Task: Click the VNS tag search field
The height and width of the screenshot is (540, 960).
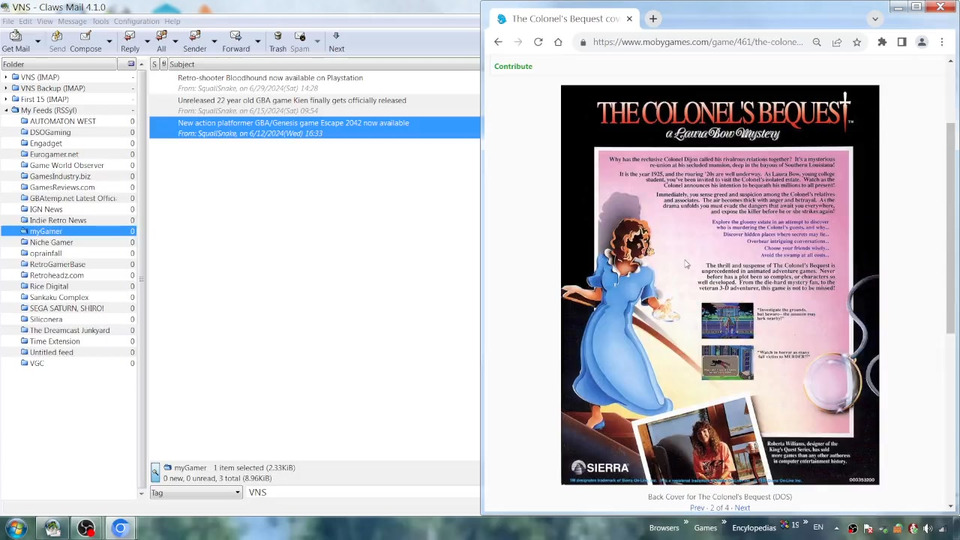Action: click(x=362, y=492)
